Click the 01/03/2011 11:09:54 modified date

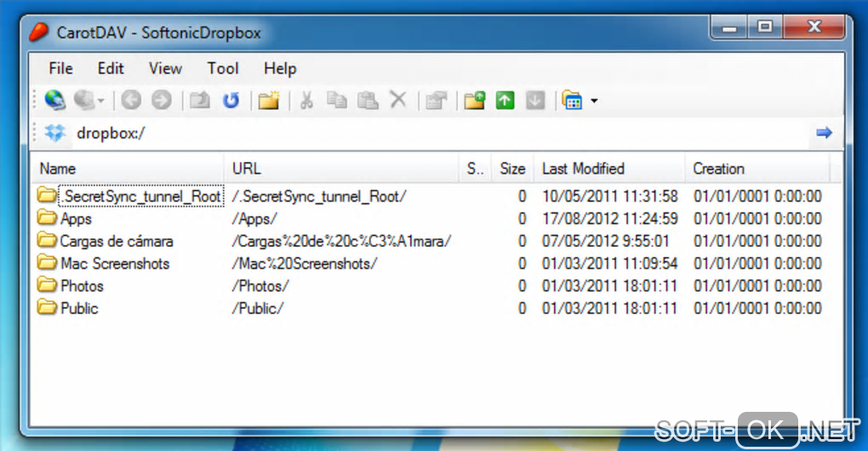[610, 264]
